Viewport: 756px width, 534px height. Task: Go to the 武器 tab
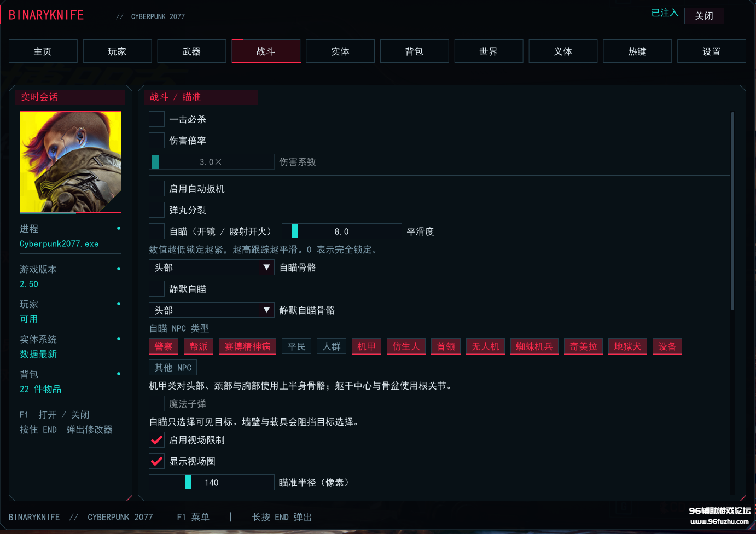click(191, 51)
